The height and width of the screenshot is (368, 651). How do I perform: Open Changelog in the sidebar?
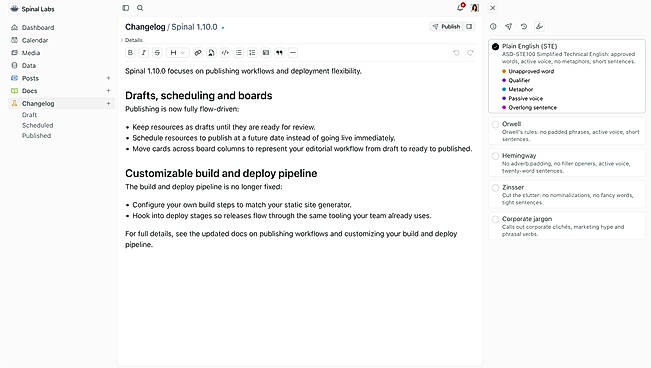click(x=56, y=103)
